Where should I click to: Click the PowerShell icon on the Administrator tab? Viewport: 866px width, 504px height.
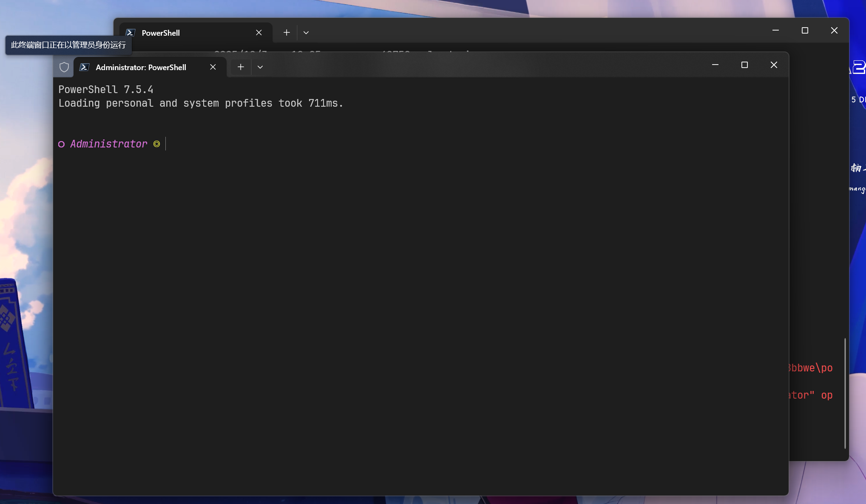[x=84, y=67]
